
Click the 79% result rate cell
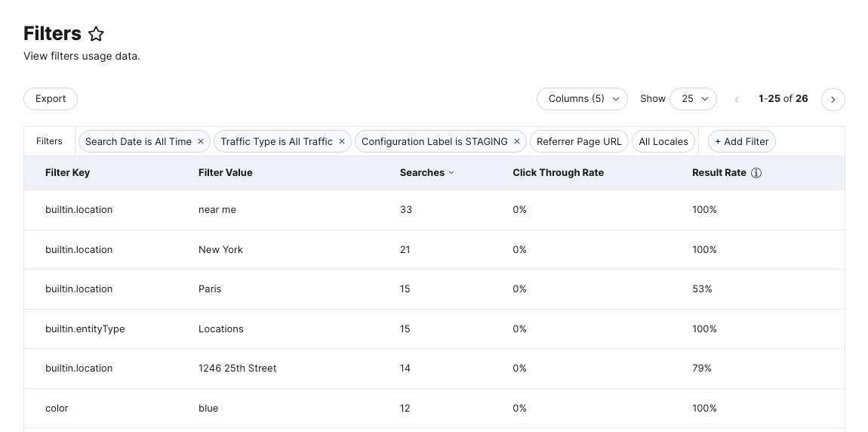click(x=702, y=369)
